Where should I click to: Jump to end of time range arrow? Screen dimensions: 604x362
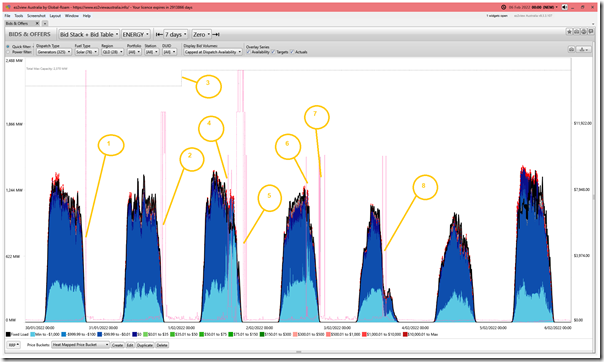pos(216,34)
